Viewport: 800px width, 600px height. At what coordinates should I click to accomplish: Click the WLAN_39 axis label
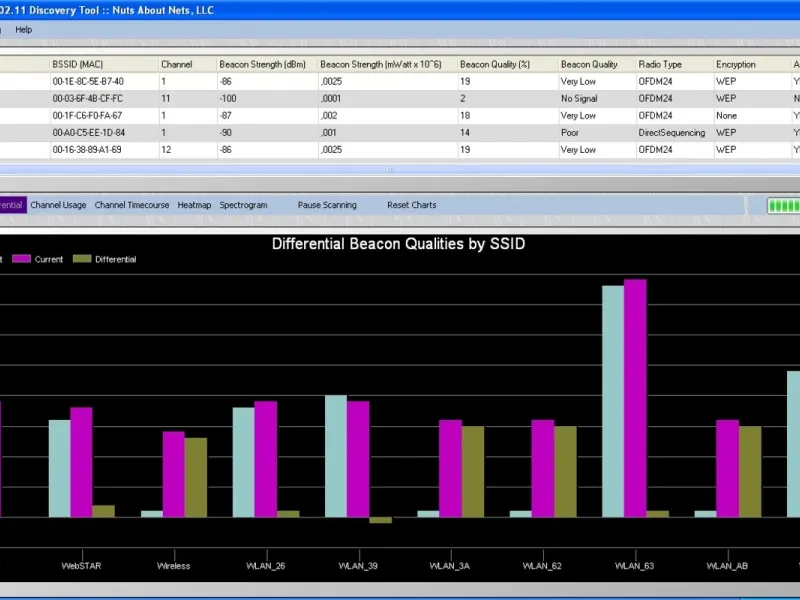point(358,566)
